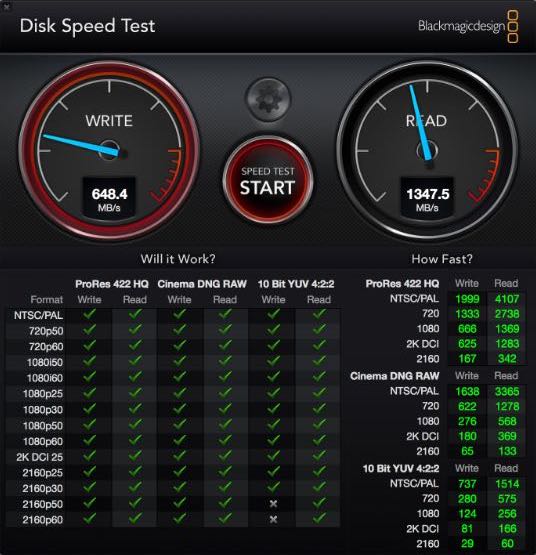Click the Disk Speed Test title text
Viewport: 536px width, 555px height.
(x=87, y=26)
